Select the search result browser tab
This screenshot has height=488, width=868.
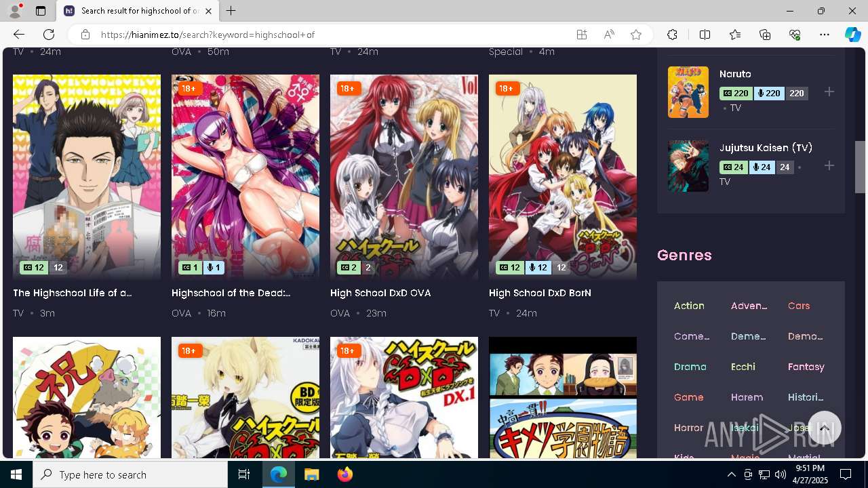pos(138,11)
